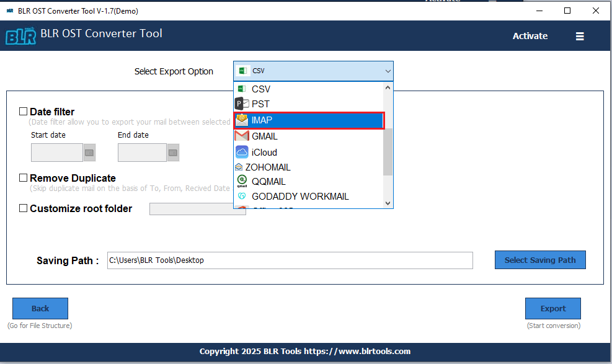
Task: Click the BLR logo in the header
Action: [20, 35]
